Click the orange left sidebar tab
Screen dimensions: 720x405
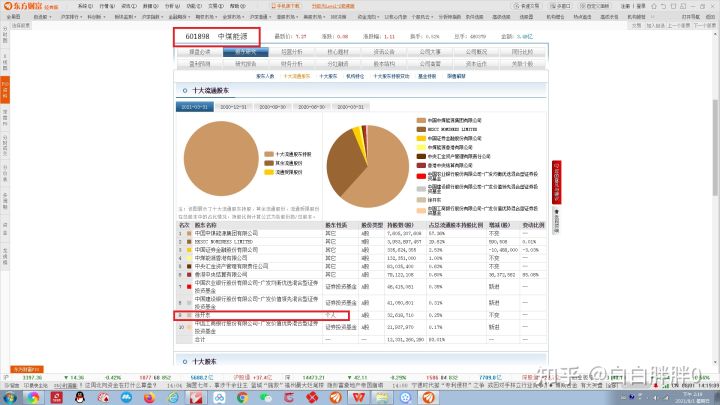click(5, 89)
